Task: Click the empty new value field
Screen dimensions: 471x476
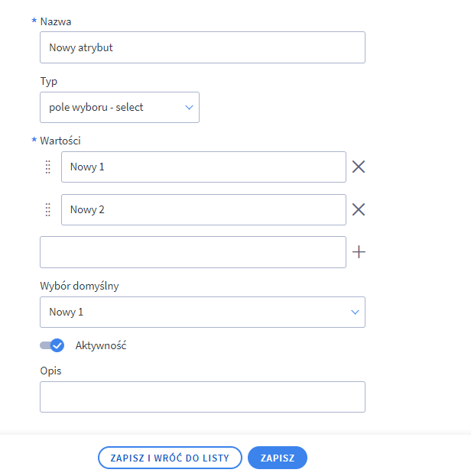Action: pyautogui.click(x=193, y=252)
